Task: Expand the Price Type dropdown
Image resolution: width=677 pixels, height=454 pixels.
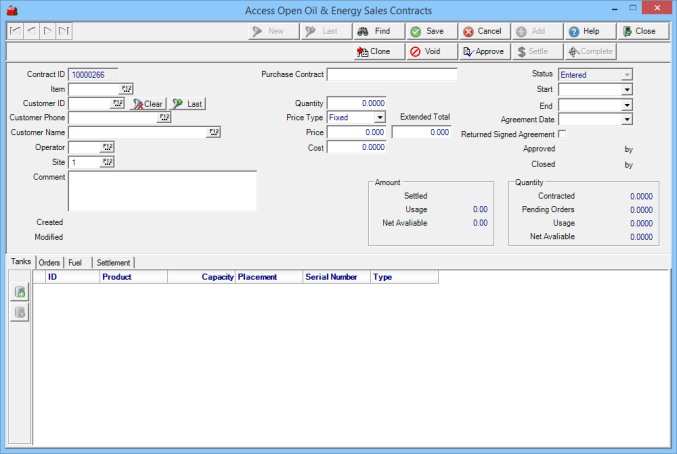Action: click(x=380, y=118)
